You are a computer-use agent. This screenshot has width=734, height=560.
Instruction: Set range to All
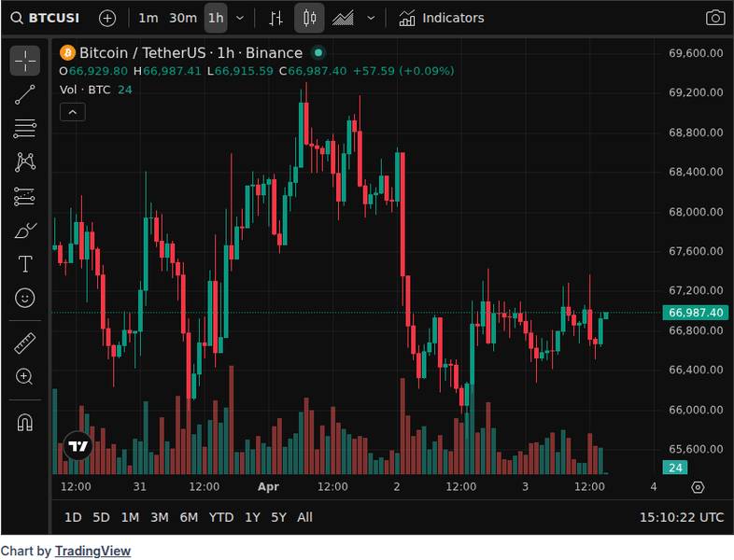304,517
